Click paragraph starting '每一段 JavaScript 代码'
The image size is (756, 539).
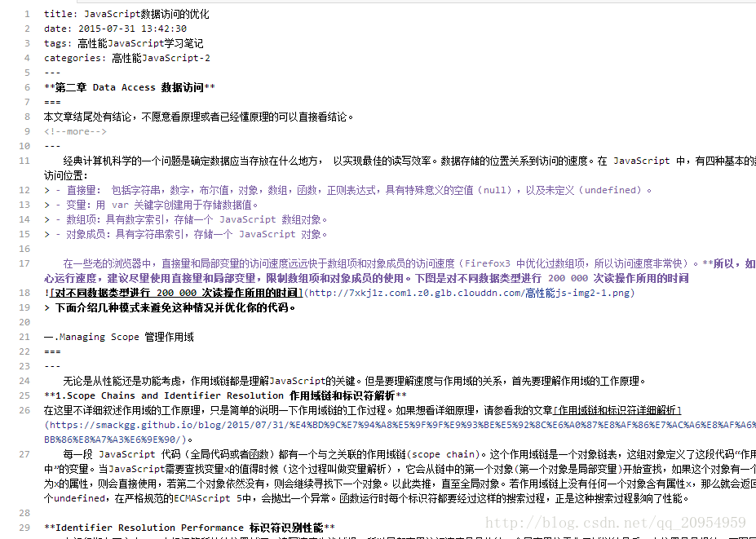pos(409,455)
